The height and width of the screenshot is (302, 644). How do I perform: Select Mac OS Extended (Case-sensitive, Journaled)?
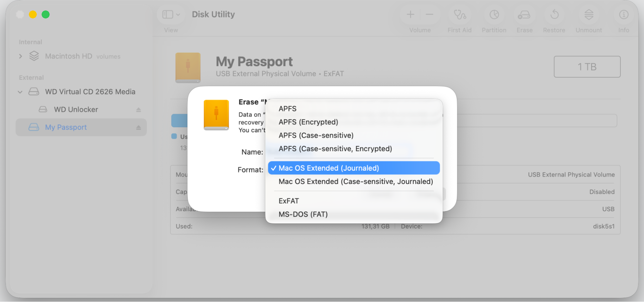[x=354, y=182]
